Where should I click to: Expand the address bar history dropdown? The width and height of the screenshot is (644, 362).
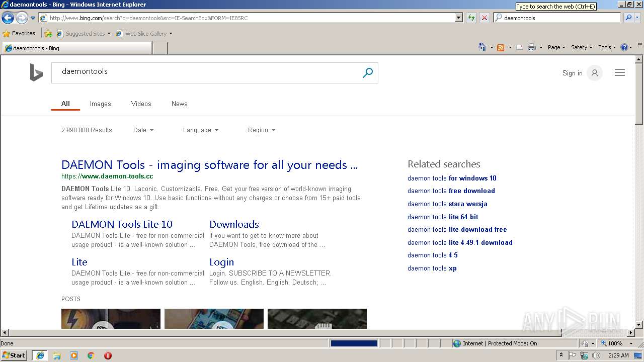[458, 18]
